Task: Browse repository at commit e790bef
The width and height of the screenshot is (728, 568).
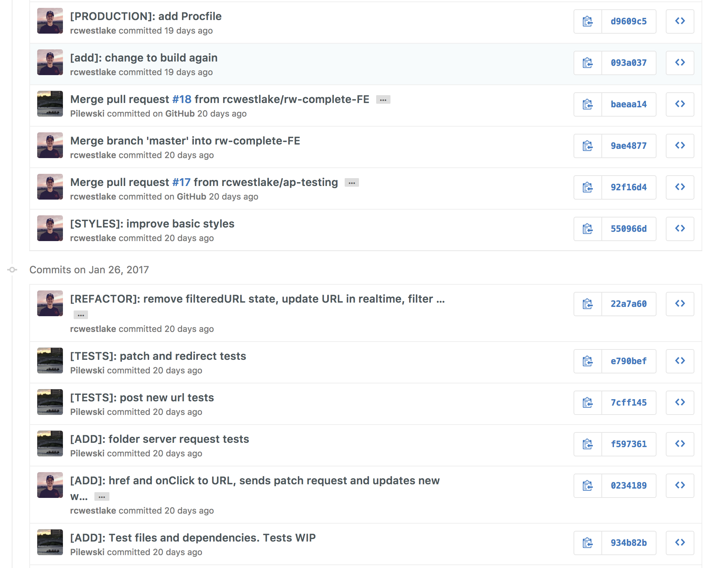Action: click(x=680, y=361)
